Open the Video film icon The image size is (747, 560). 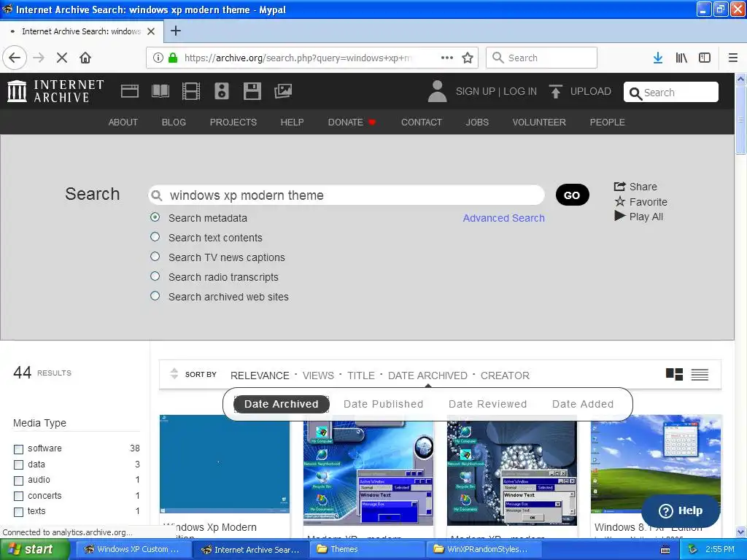tap(191, 91)
